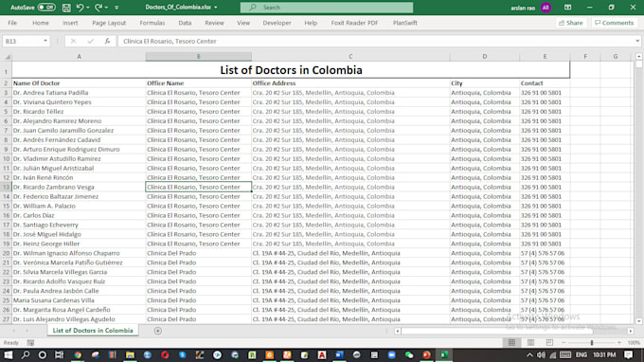Open Chrome from taskbar

[x=78, y=355]
